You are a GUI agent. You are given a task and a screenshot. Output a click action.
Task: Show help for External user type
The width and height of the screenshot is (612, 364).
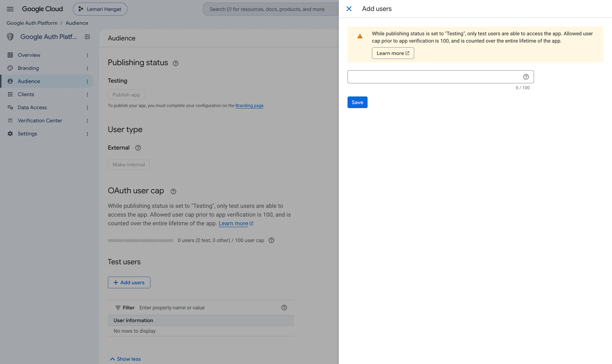(x=138, y=148)
